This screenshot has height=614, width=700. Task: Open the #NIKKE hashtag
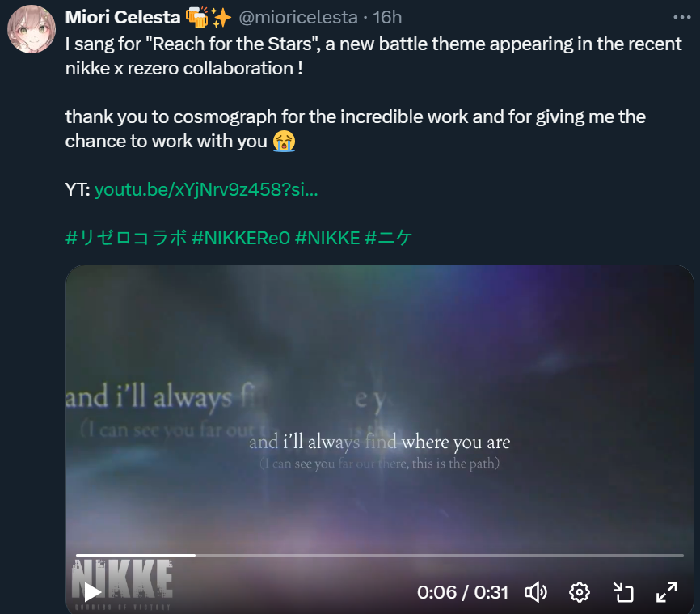click(x=327, y=238)
